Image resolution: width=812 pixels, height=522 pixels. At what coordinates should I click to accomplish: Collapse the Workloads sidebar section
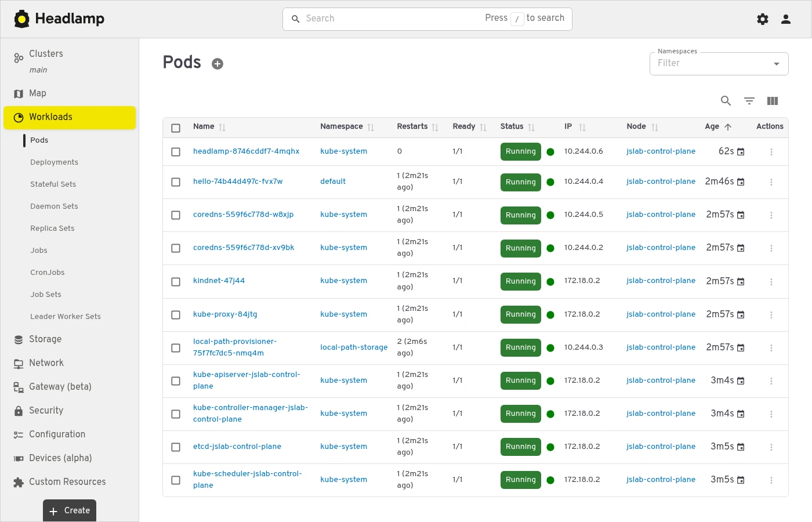coord(70,117)
